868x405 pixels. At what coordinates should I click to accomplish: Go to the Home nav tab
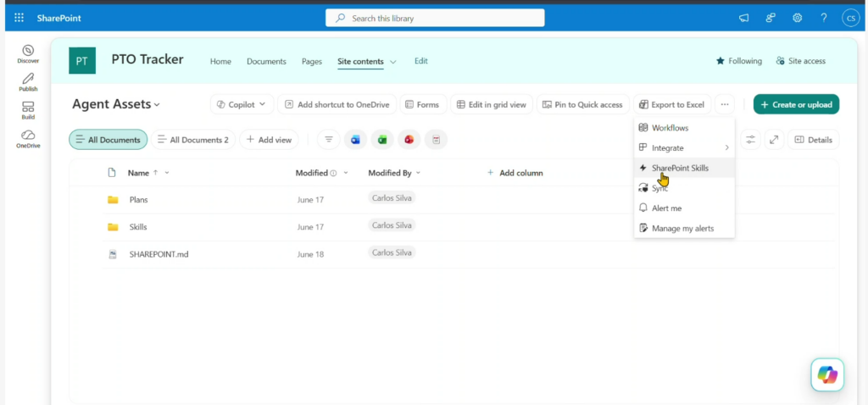coord(220,61)
